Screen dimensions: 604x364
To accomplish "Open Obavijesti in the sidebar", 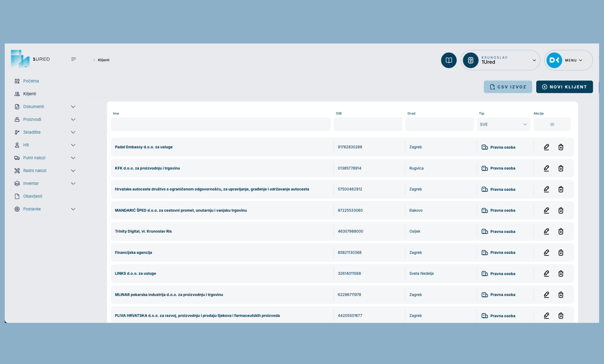I will pos(32,196).
